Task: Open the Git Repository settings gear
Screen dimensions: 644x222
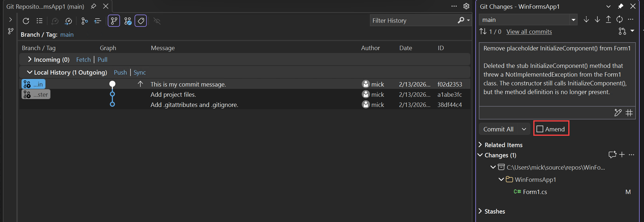Action: point(466,6)
